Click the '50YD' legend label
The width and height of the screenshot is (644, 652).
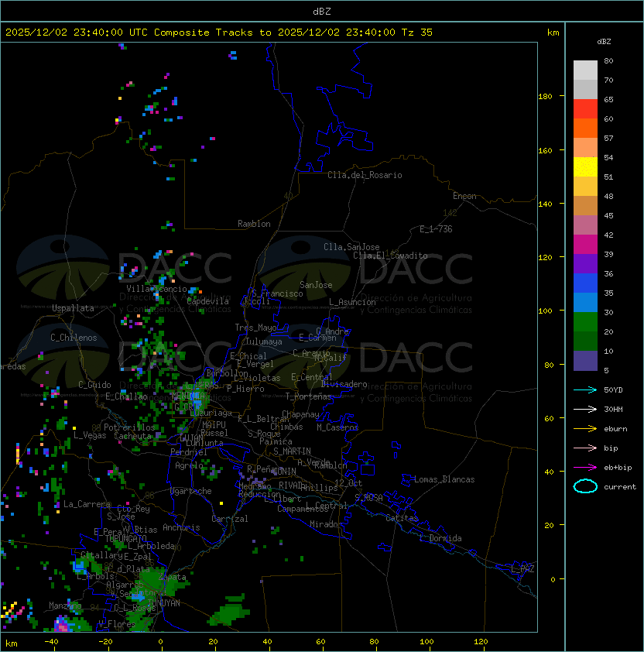(613, 389)
